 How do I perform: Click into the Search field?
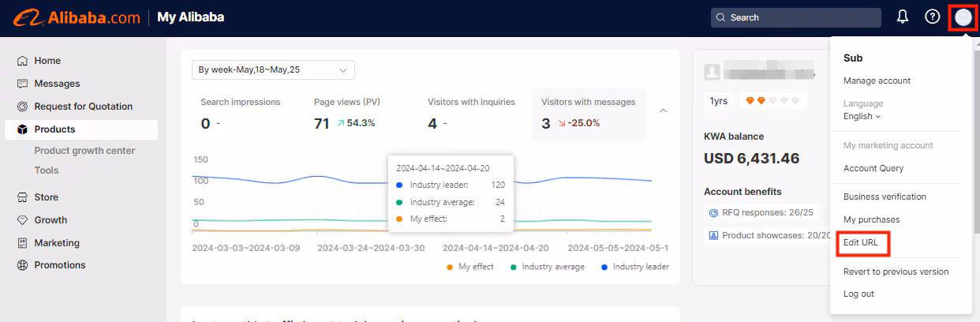tap(795, 17)
